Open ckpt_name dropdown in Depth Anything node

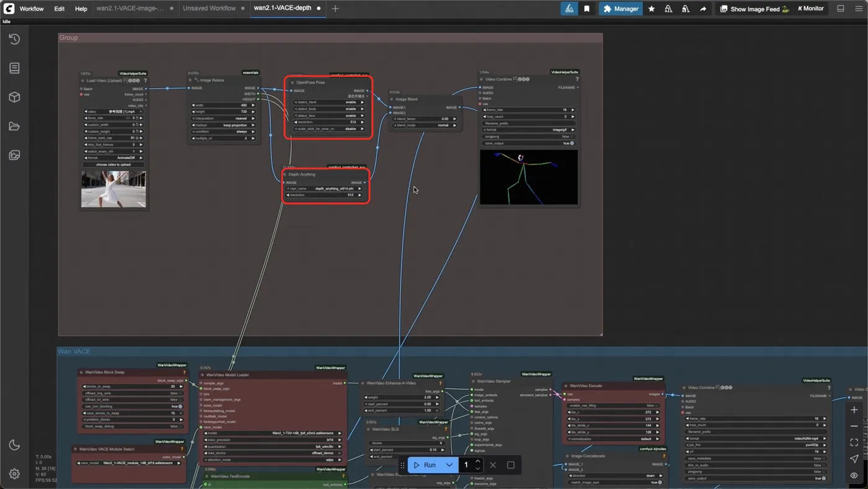(x=322, y=188)
